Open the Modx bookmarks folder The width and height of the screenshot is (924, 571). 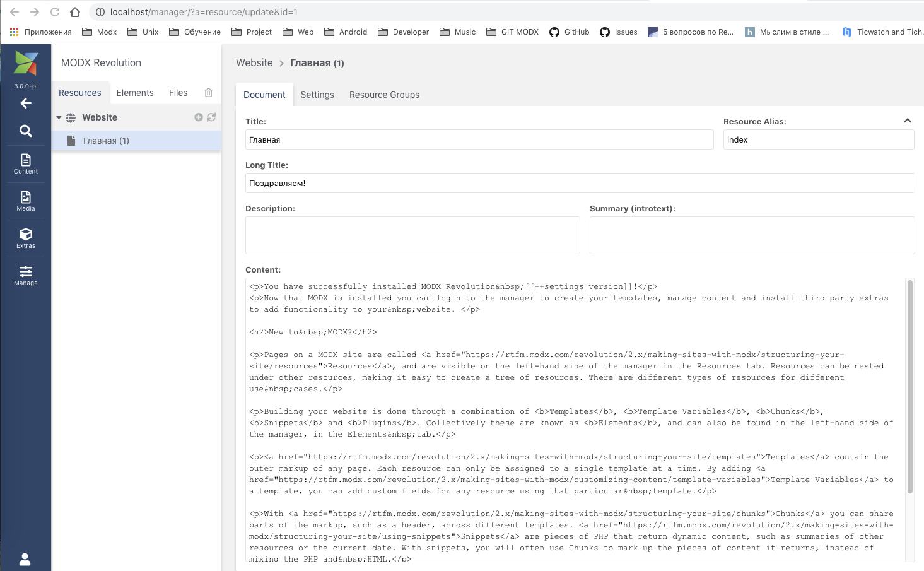coord(100,32)
